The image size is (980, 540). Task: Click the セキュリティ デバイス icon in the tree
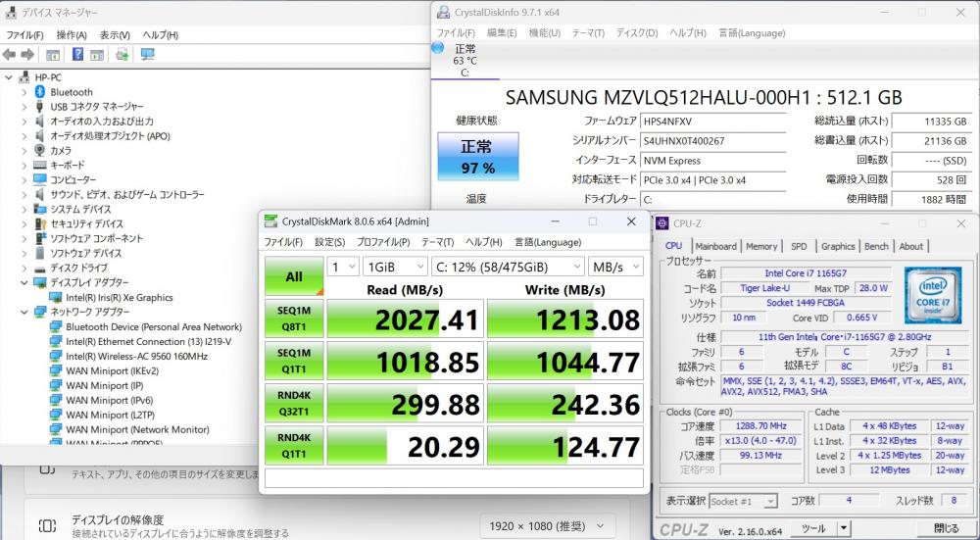[x=40, y=223]
